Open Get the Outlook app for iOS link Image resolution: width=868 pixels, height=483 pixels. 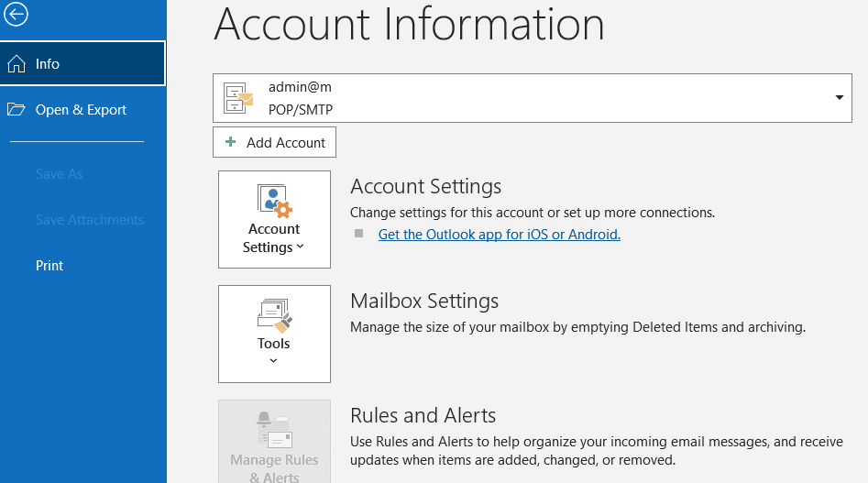499,234
